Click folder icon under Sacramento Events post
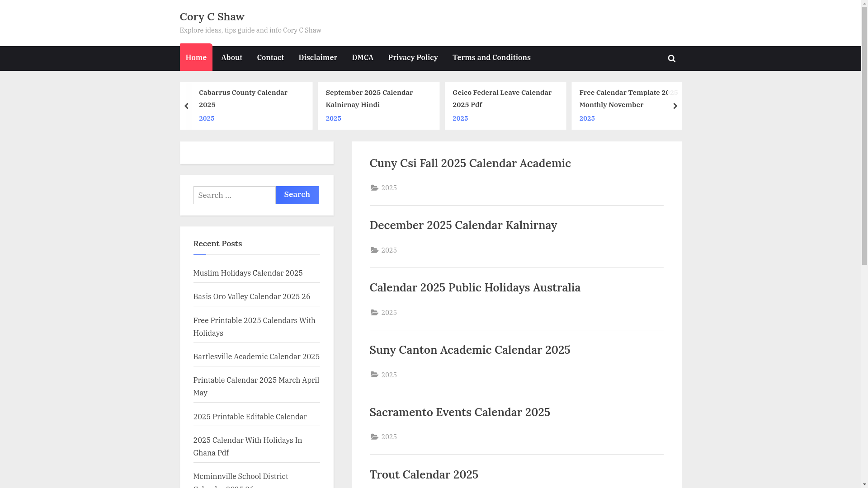The height and width of the screenshot is (488, 868). 374,436
